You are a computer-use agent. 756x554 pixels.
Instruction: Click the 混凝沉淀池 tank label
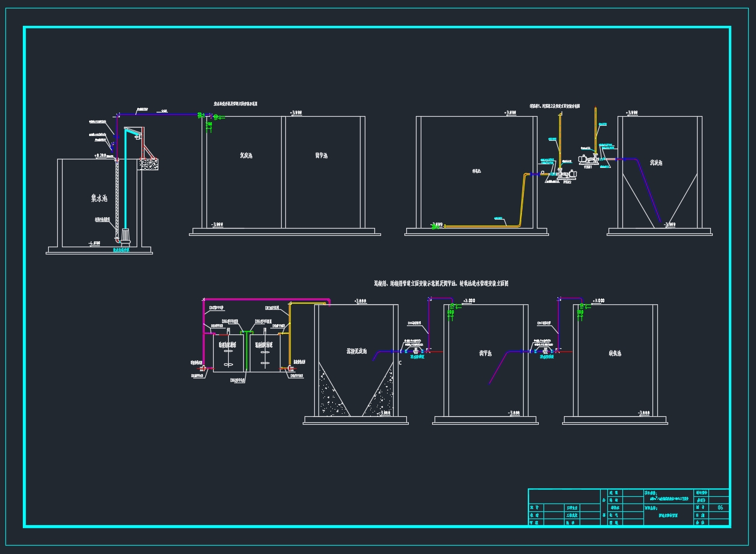tap(356, 351)
